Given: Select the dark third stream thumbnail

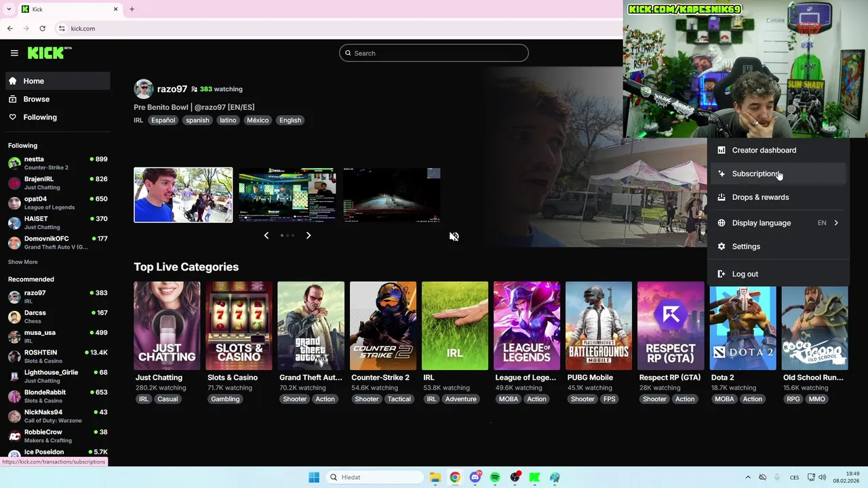Looking at the screenshot, I should pyautogui.click(x=392, y=195).
